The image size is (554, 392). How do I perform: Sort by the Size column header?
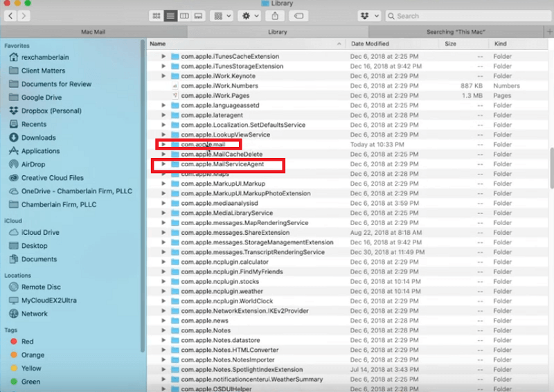464,44
